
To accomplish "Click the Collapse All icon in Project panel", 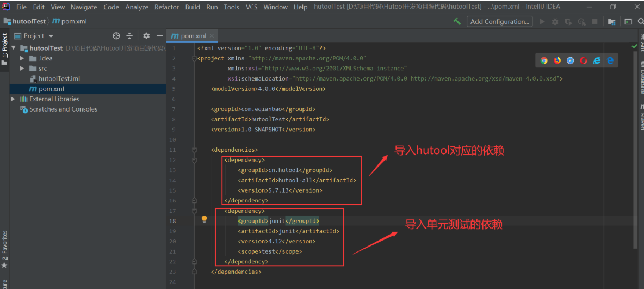I will pyautogui.click(x=129, y=36).
